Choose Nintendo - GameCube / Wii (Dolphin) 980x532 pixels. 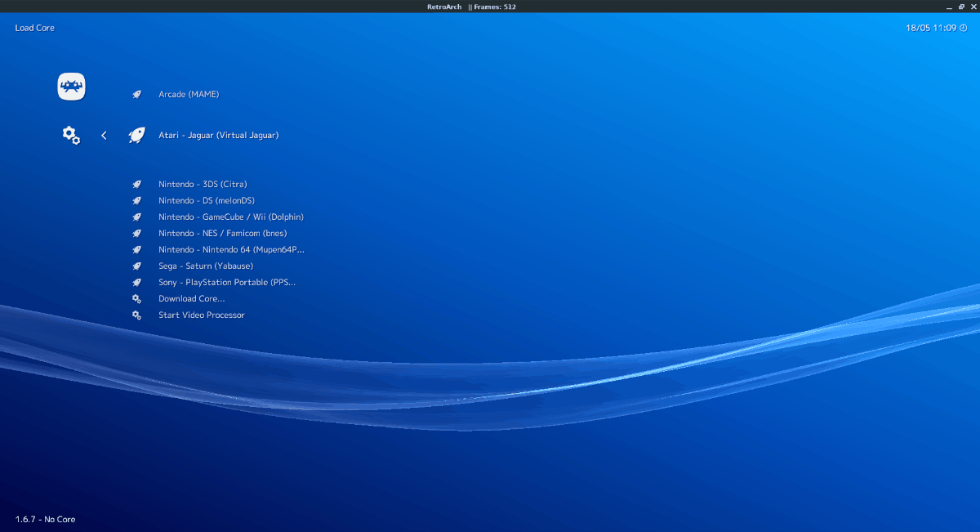(x=231, y=217)
